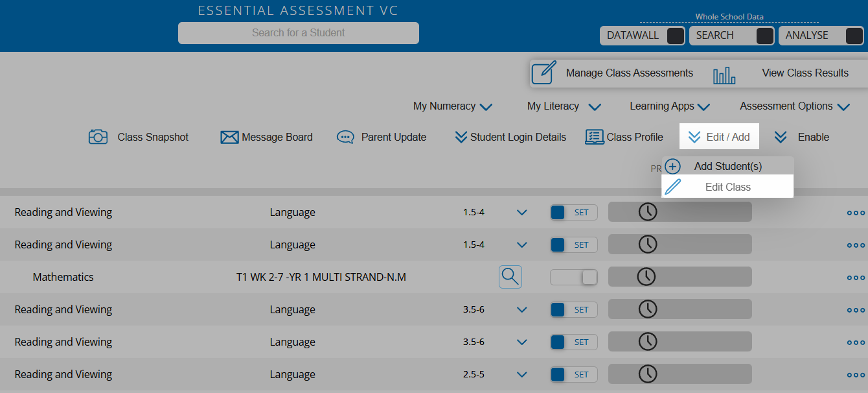Toggle SET switch in the 2.5-5 row
This screenshot has width=868, height=393.
coord(574,374)
